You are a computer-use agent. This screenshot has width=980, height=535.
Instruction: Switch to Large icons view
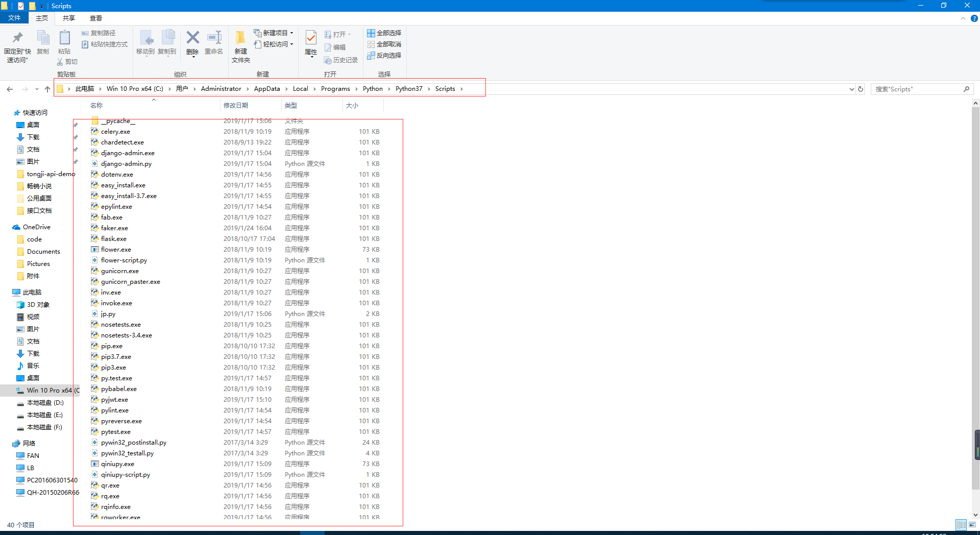[x=972, y=525]
